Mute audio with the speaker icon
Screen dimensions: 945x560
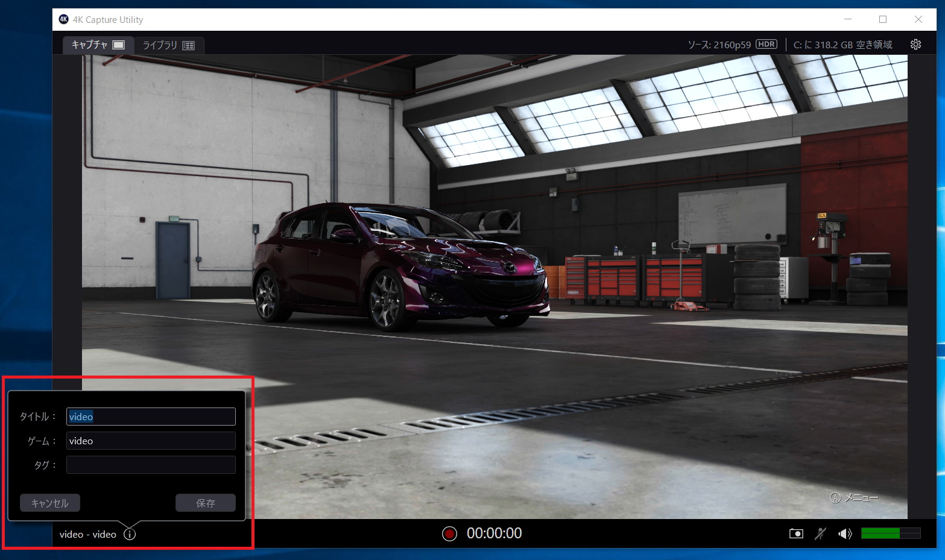tap(845, 533)
